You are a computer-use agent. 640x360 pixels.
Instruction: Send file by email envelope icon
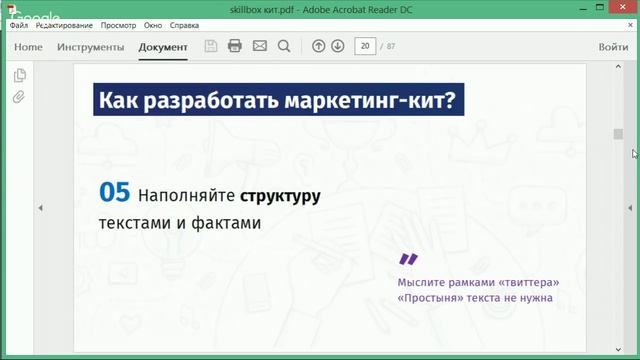(x=260, y=46)
